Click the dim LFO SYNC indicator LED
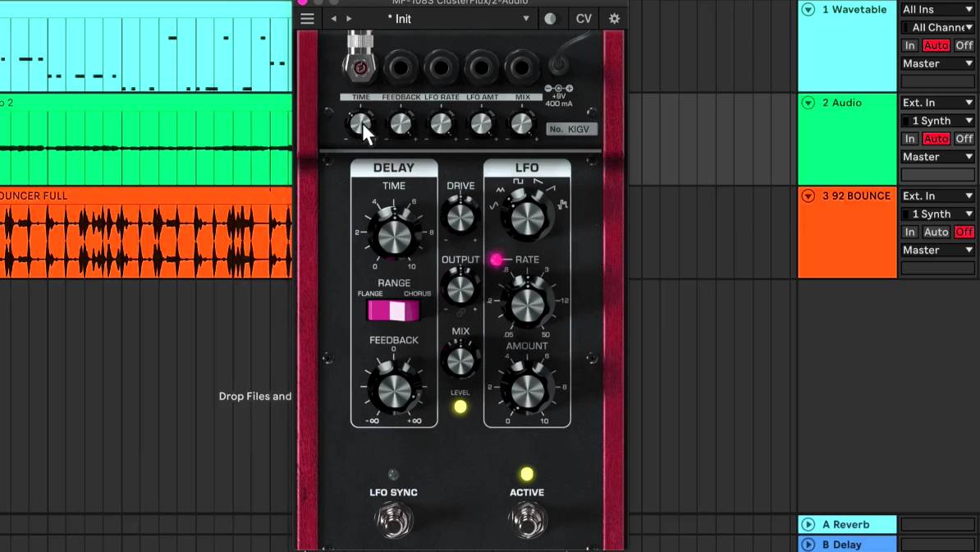980x552 pixels. (393, 474)
